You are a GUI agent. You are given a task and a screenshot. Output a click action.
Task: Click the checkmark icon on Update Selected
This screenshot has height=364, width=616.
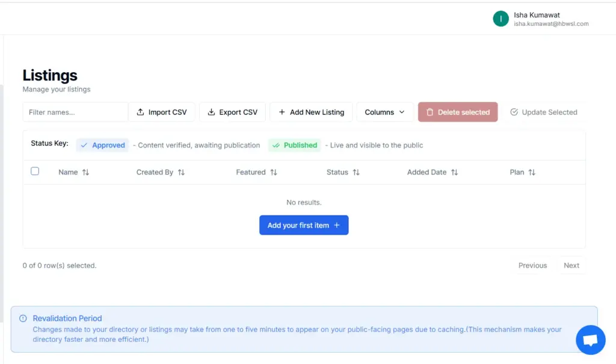point(514,112)
